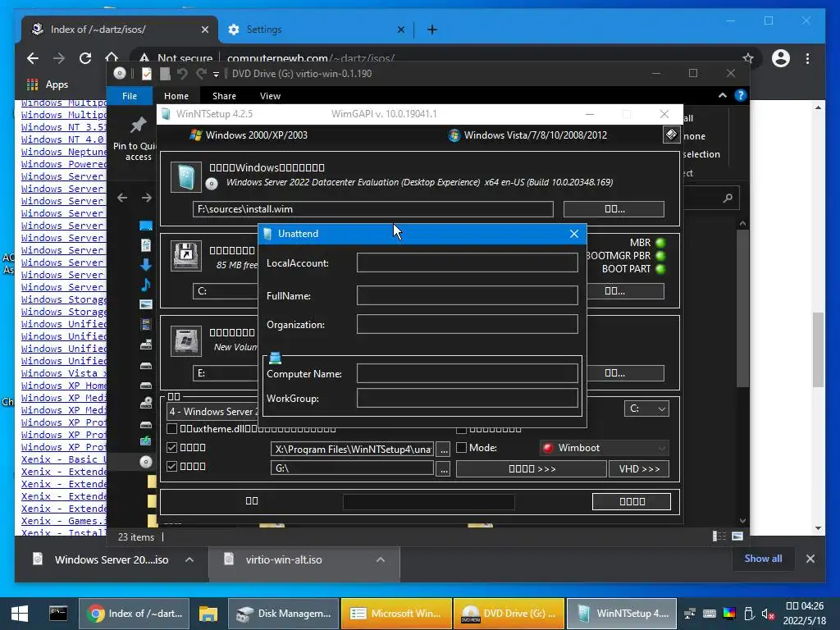Expand options for virtio-win-alt.iso download
The width and height of the screenshot is (840, 630).
click(381, 559)
